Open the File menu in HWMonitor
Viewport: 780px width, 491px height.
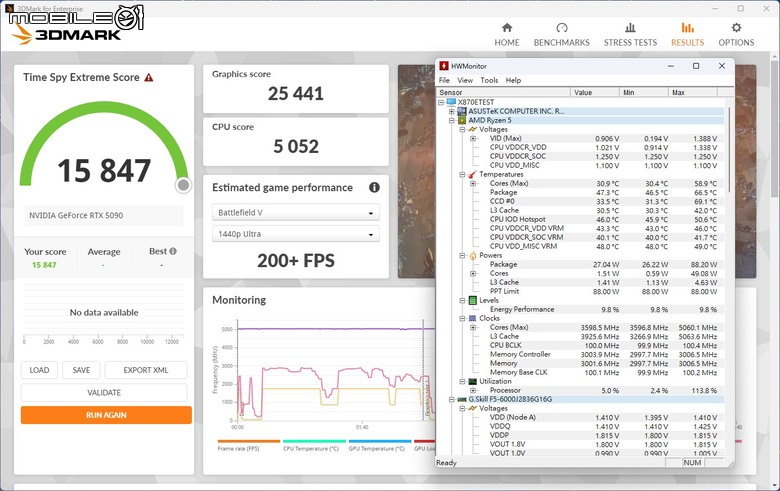pos(444,80)
